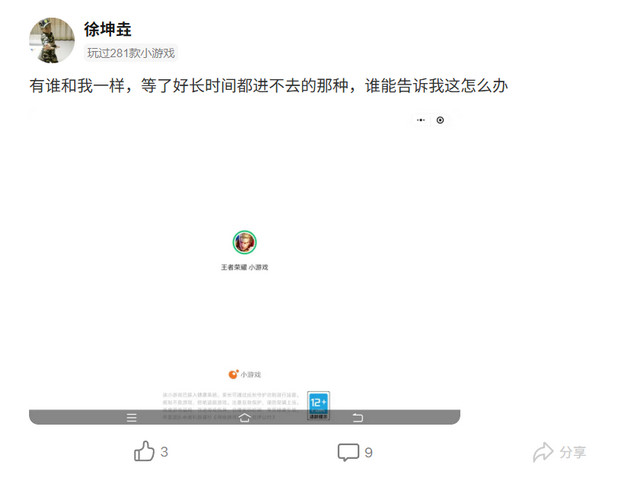Open the three-dots more menu

coord(421,120)
